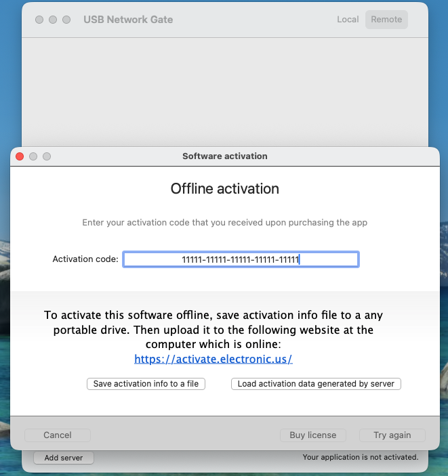Switch to the Local tab
This screenshot has width=448, height=476.
(348, 20)
